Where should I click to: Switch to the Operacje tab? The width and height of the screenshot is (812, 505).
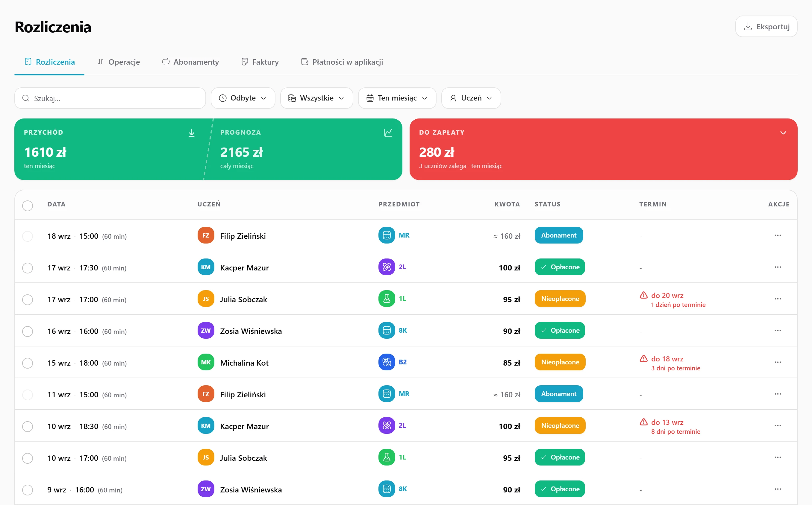(x=119, y=62)
